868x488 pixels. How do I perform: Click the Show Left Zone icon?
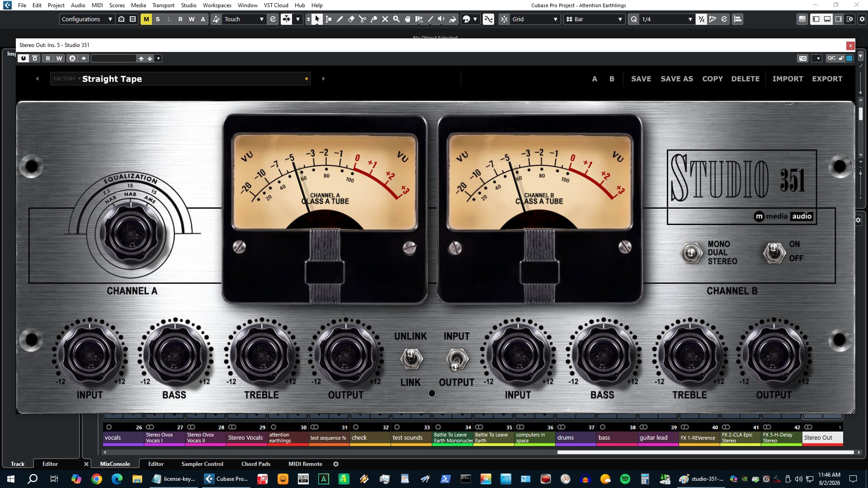tap(816, 19)
